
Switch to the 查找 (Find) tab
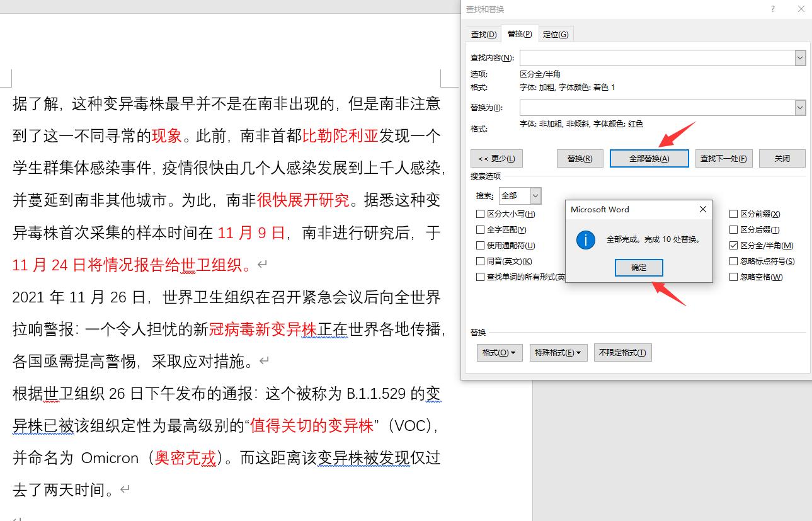tap(483, 34)
